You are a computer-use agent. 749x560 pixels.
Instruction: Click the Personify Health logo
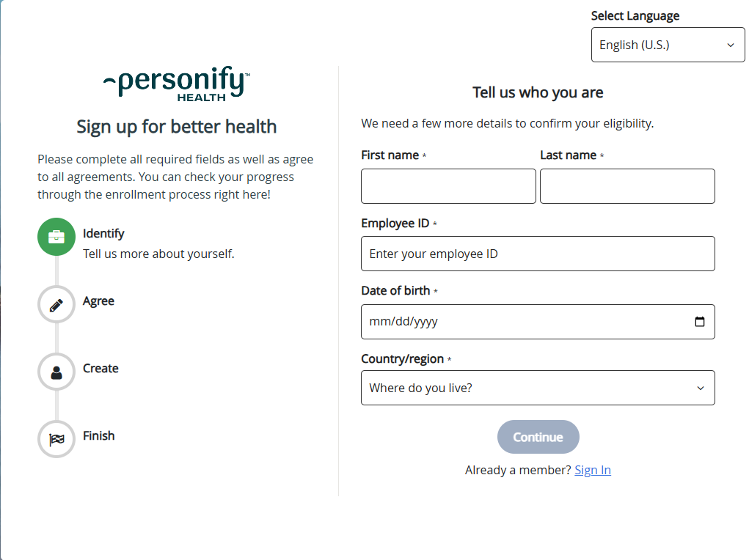(x=175, y=83)
